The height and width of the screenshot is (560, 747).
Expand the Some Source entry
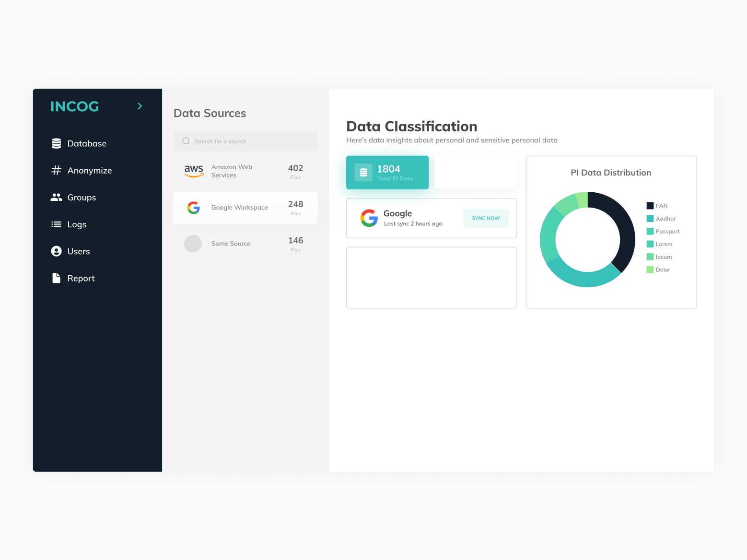click(x=245, y=244)
